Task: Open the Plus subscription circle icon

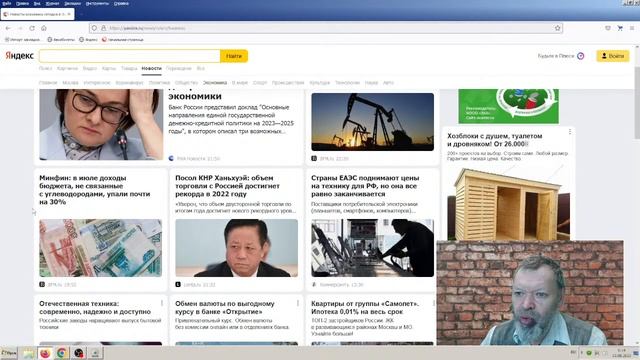Action: coord(580,56)
